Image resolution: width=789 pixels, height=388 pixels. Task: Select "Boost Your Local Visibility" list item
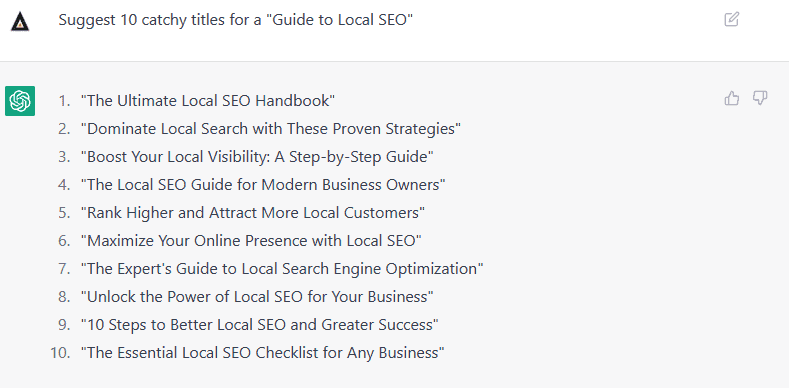(x=257, y=157)
